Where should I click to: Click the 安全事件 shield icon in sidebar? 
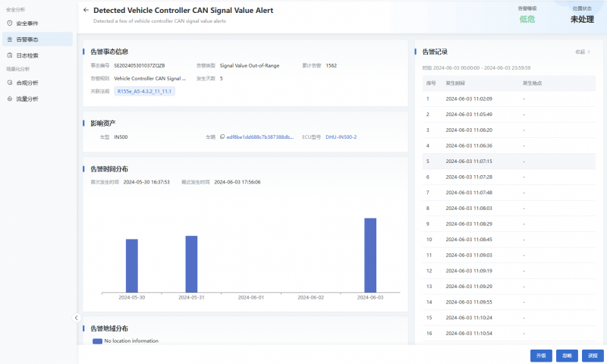(10, 24)
